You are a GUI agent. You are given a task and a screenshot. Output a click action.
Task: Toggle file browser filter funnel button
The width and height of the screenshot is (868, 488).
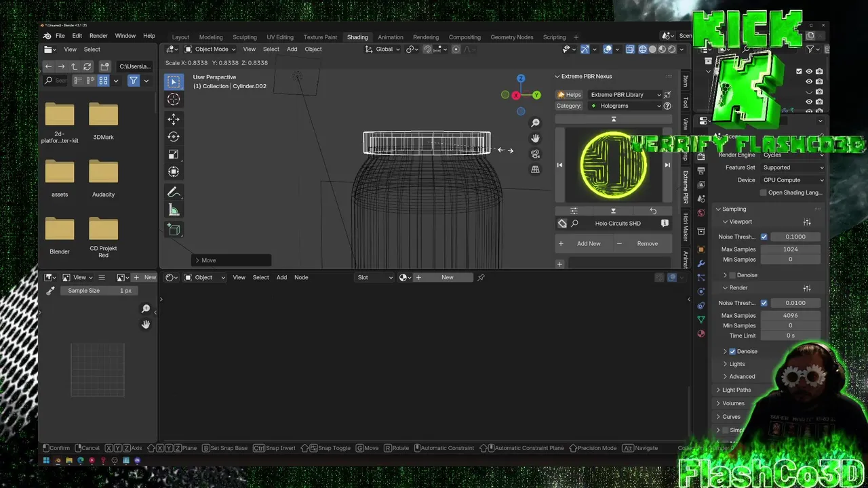(x=134, y=81)
